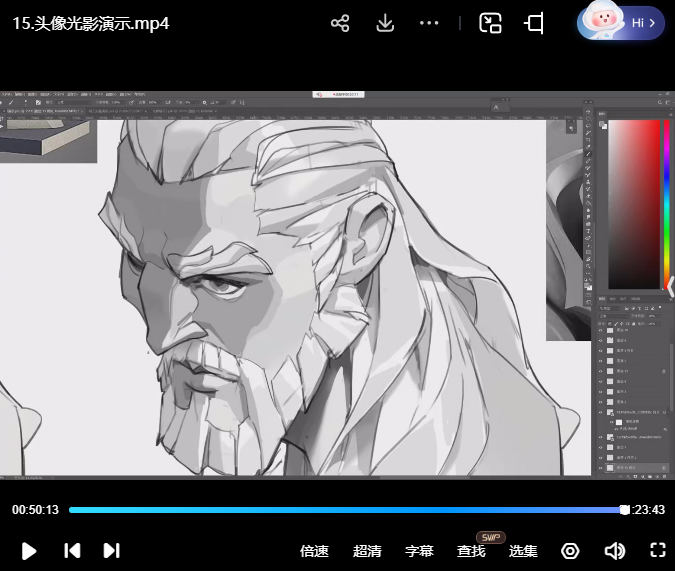Play the video
The width and height of the screenshot is (675, 571).
[x=29, y=551]
